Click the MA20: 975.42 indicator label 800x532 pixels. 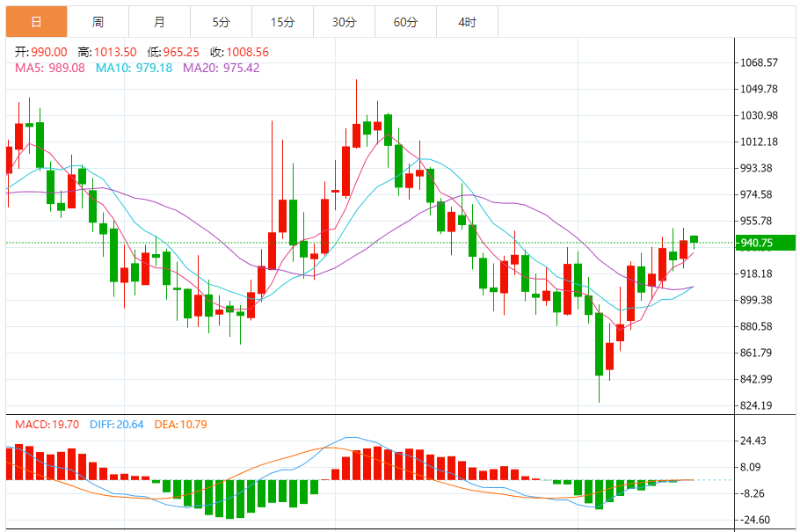pos(222,68)
